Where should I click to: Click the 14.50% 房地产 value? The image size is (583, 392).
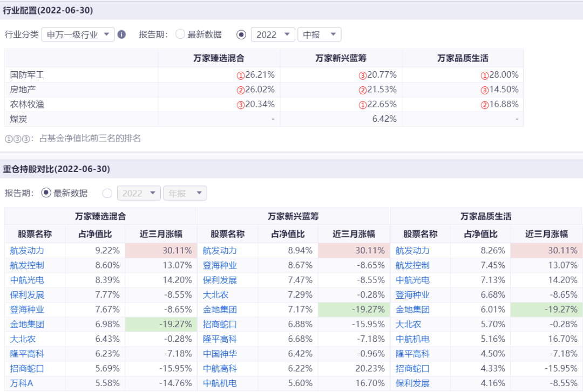coord(504,90)
